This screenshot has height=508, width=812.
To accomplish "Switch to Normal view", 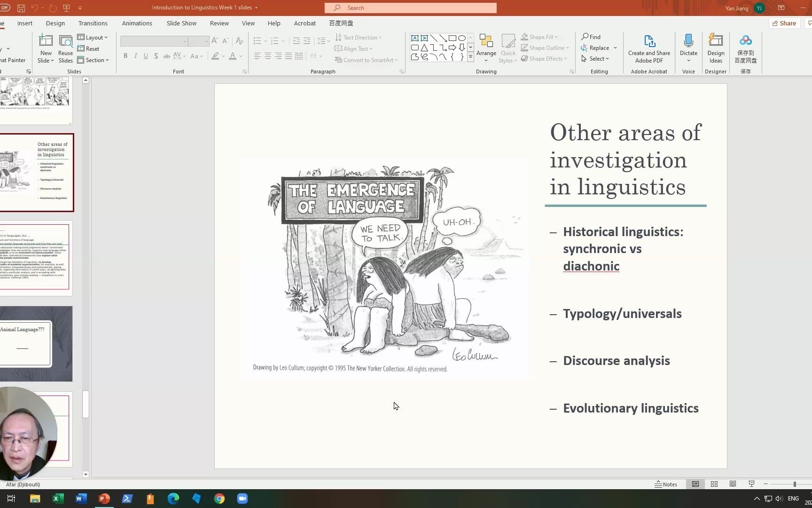I will pyautogui.click(x=695, y=484).
